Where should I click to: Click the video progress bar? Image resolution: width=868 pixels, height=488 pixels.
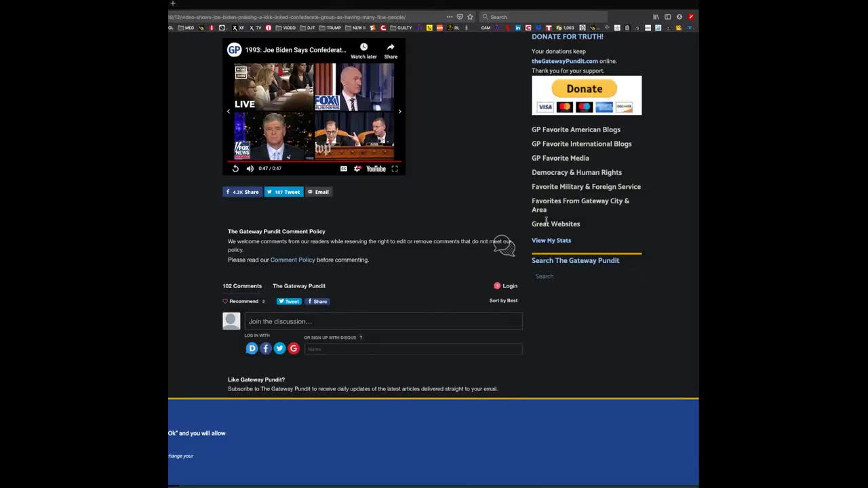click(x=314, y=161)
